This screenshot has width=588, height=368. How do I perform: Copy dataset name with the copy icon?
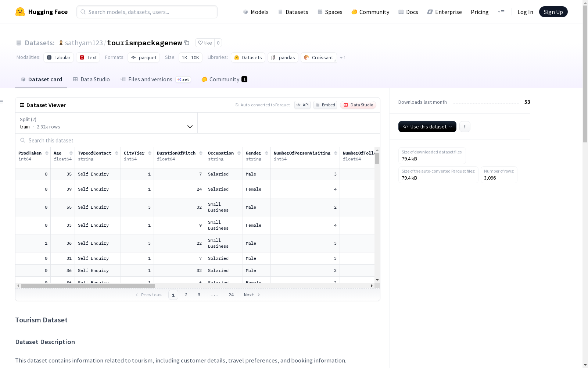(x=187, y=43)
